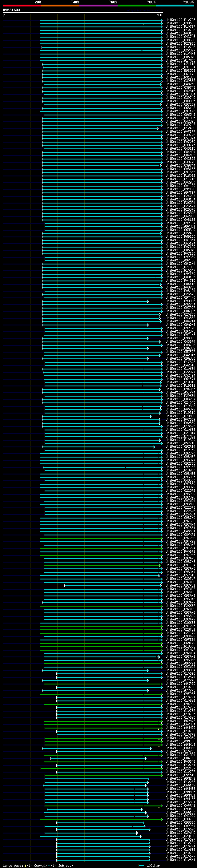Screen dimensions: 197x868
Task: Select the UniRef100_A0FIP7 label
Action: click(180, 132)
